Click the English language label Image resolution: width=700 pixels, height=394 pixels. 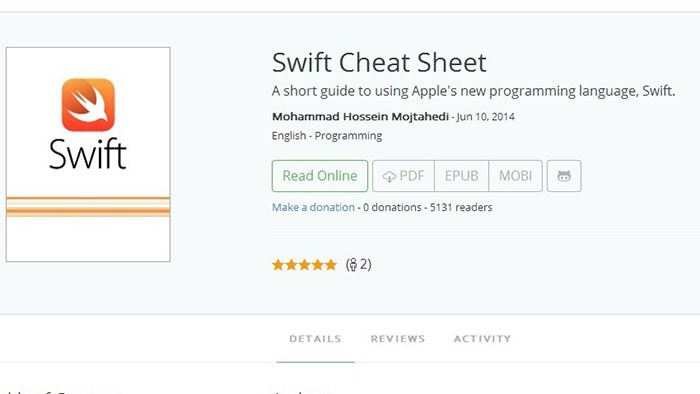[x=289, y=136]
